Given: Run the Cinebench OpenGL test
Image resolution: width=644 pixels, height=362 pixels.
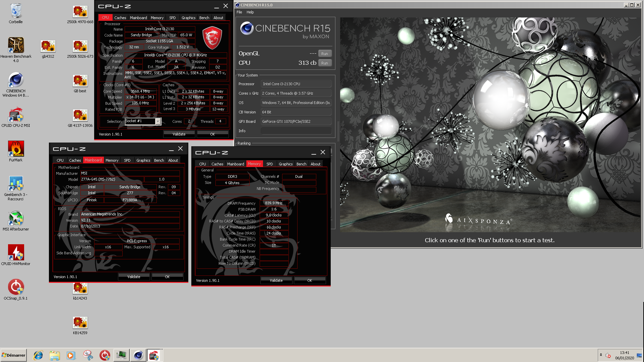Looking at the screenshot, I should coord(324,54).
